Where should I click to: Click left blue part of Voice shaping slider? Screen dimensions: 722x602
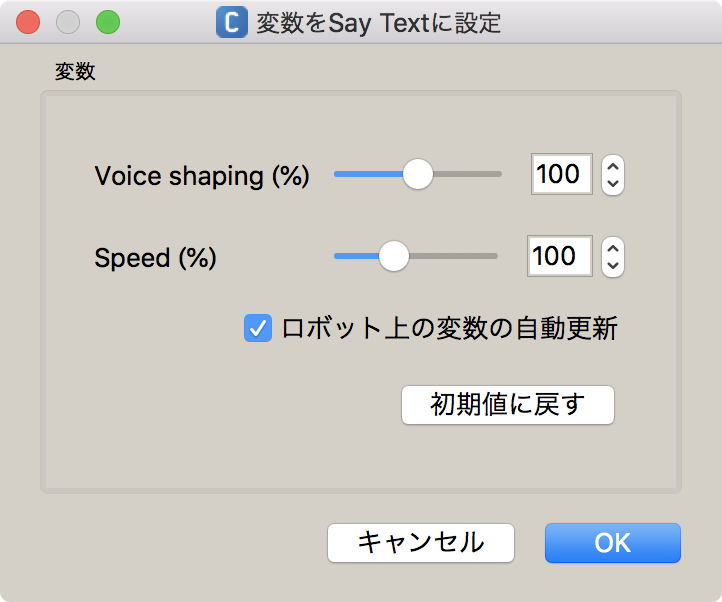coord(368,174)
